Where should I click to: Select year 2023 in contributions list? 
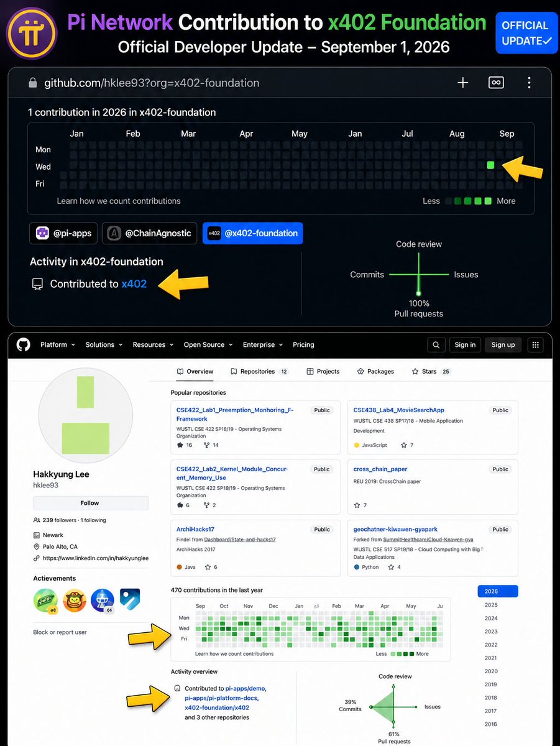coord(491,632)
